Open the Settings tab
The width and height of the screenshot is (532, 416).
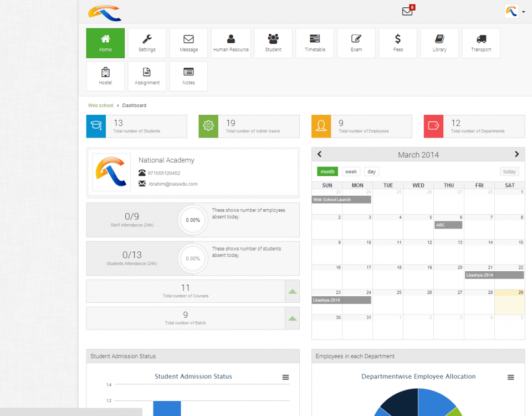coord(147,43)
